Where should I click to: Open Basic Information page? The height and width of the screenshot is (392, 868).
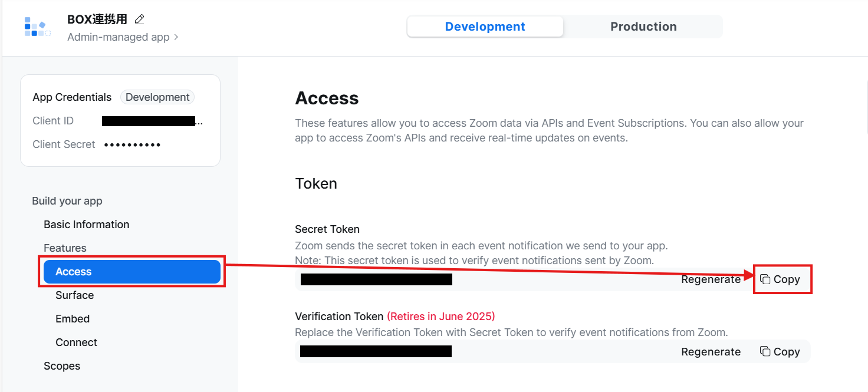coord(86,225)
